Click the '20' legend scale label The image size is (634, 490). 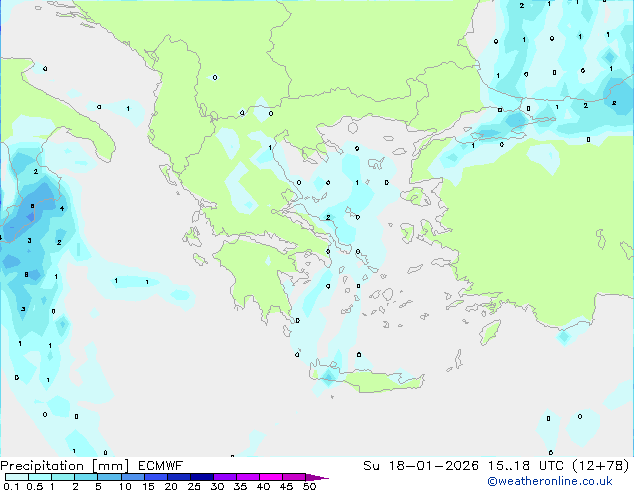click(x=171, y=486)
